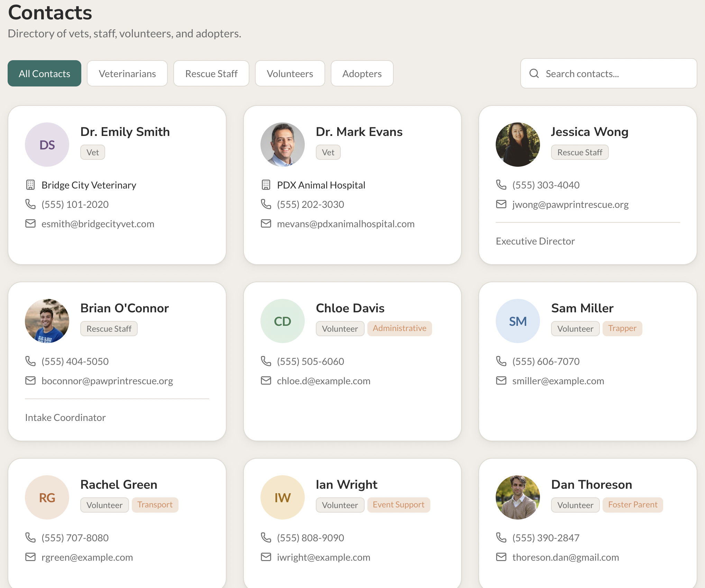Select the All Contacts filter tab
Image resolution: width=705 pixels, height=588 pixels.
coord(44,73)
